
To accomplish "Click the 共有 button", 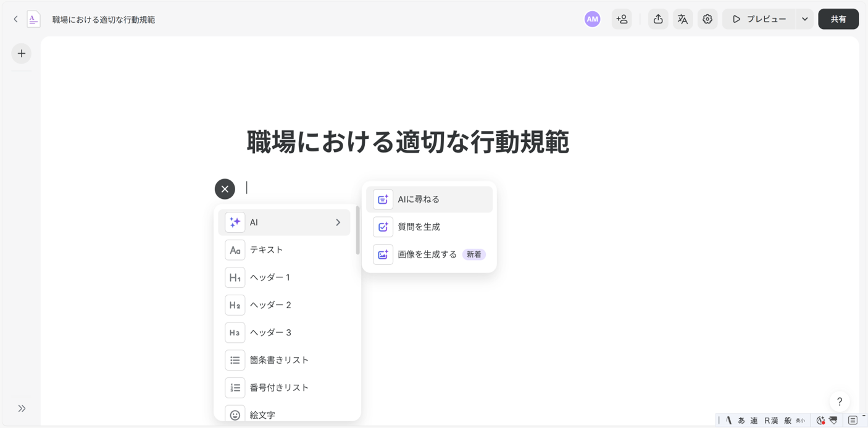I will (838, 19).
